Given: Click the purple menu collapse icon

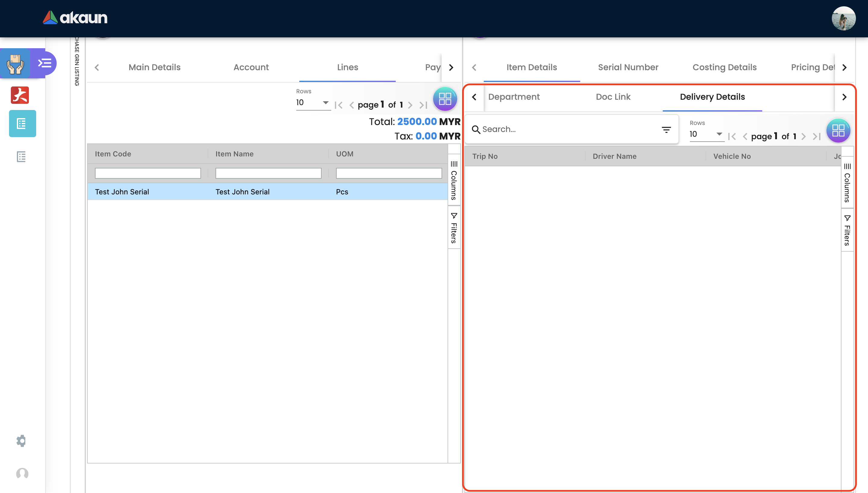Looking at the screenshot, I should coord(44,63).
